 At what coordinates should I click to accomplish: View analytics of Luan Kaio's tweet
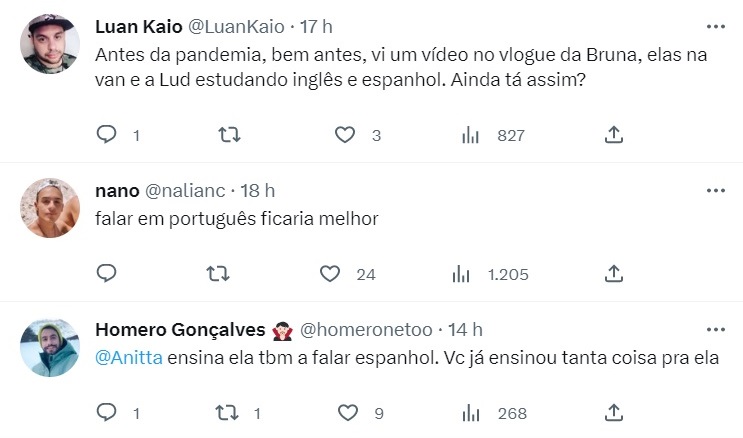(x=470, y=135)
